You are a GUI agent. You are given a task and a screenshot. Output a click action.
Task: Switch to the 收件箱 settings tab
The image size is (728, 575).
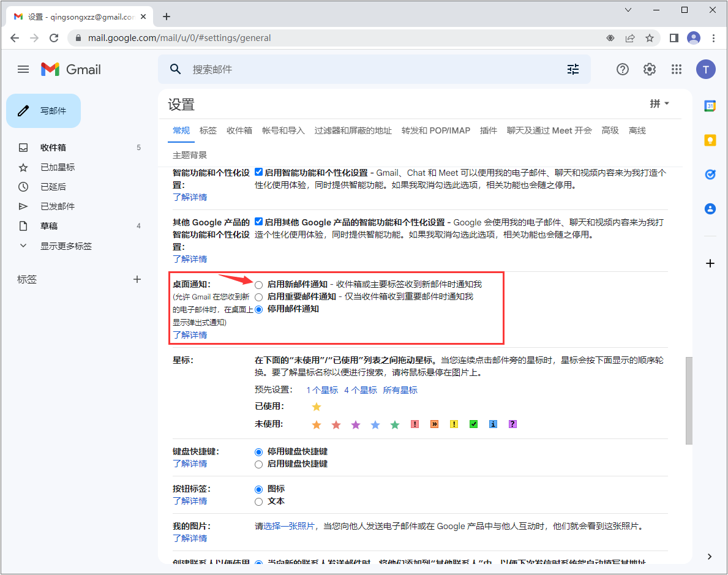tap(239, 130)
